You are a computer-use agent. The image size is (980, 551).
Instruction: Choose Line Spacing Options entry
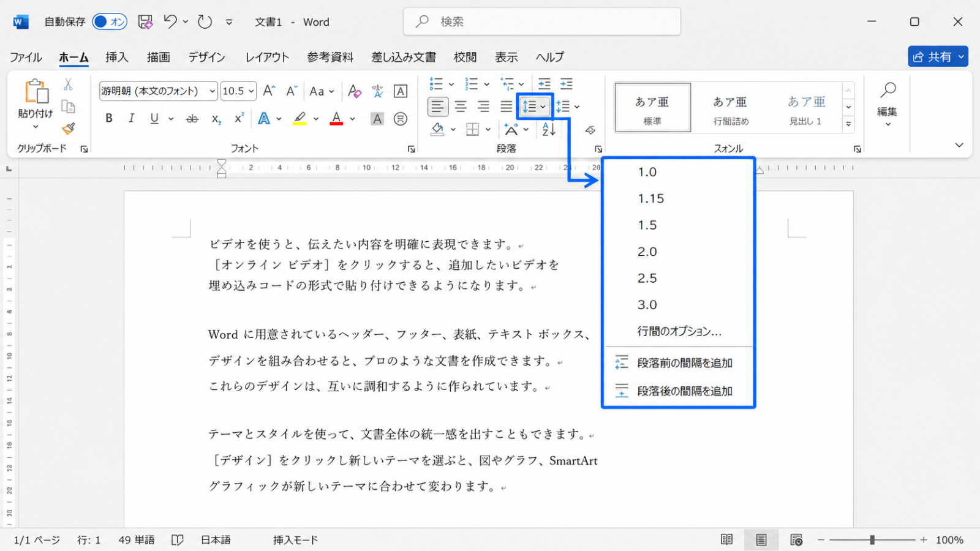tap(679, 331)
